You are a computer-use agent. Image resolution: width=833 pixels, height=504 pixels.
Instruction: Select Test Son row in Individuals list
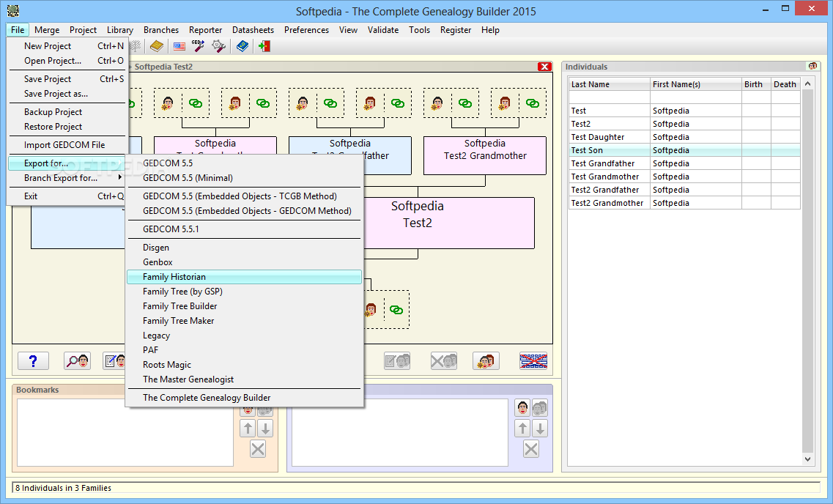click(684, 150)
